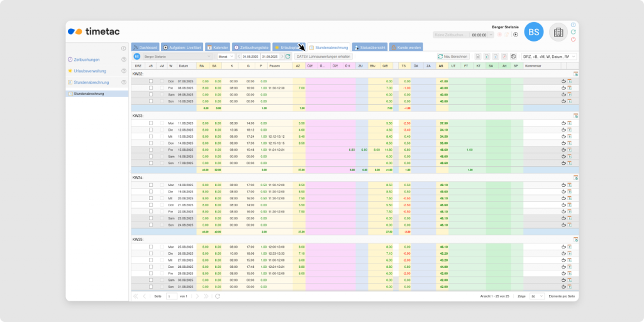The width and height of the screenshot is (644, 322).
Task: Tick checkbox for Mon 11.08.2025 row
Action: point(151,123)
